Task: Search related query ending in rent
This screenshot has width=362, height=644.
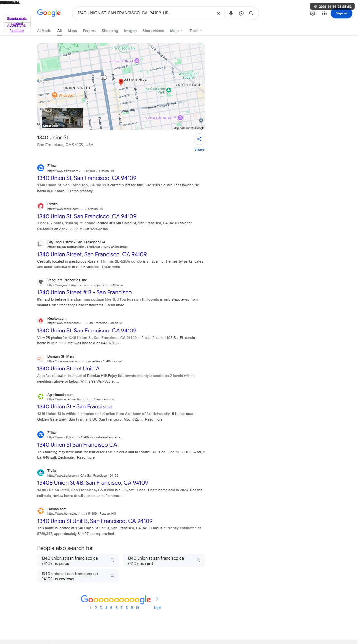Action: 164,561
